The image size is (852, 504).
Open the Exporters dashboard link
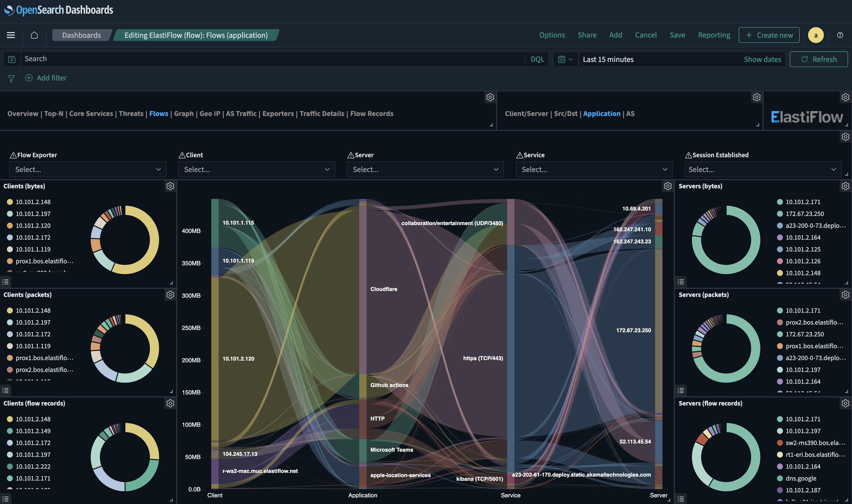point(278,114)
